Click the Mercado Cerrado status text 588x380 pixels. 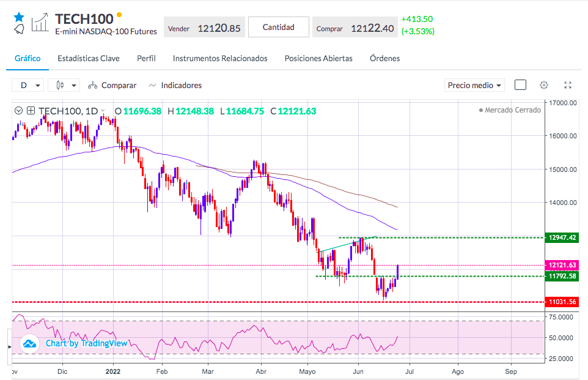[510, 110]
